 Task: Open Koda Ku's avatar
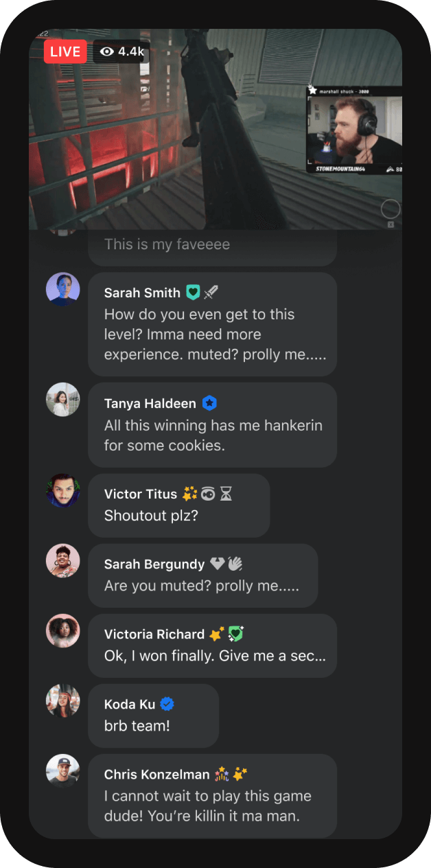tap(63, 701)
